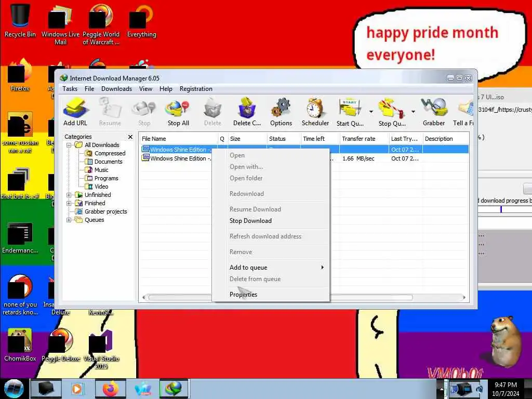
Task: Open the Everything desktop icon
Action: tap(141, 20)
